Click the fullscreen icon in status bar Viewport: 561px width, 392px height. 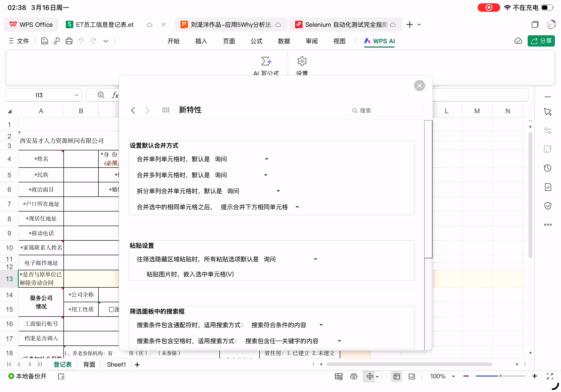click(549, 376)
